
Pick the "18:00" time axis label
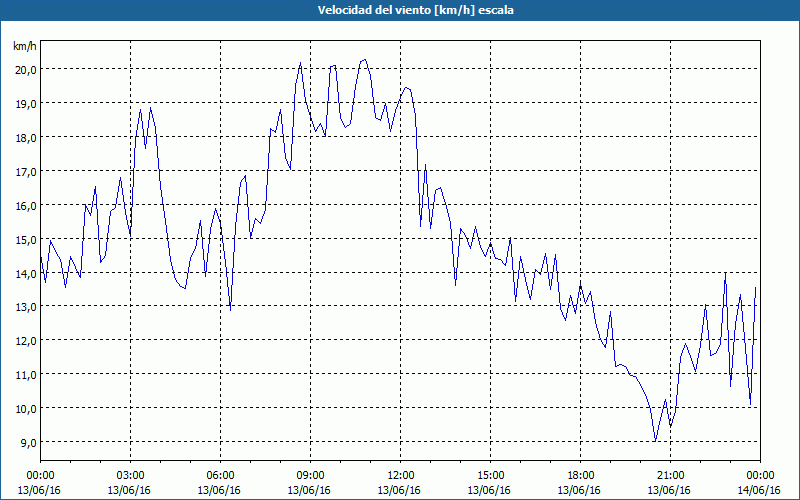pos(581,476)
